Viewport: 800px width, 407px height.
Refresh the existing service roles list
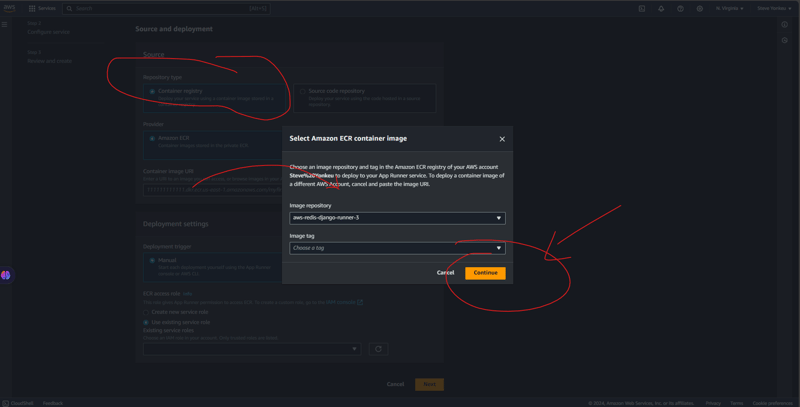click(379, 349)
